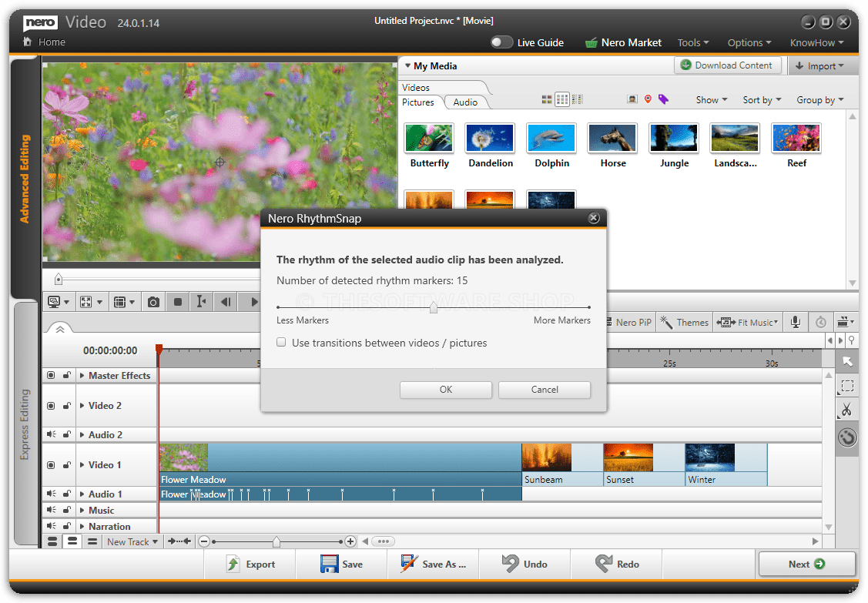Image resolution: width=868 pixels, height=603 pixels.
Task: Toggle Video 2 track visibility
Action: (51, 406)
